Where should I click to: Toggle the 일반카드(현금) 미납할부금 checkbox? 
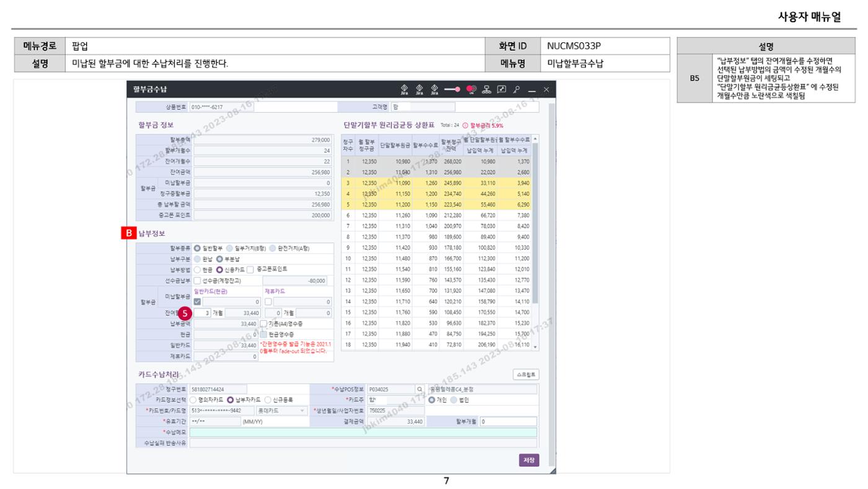[198, 302]
